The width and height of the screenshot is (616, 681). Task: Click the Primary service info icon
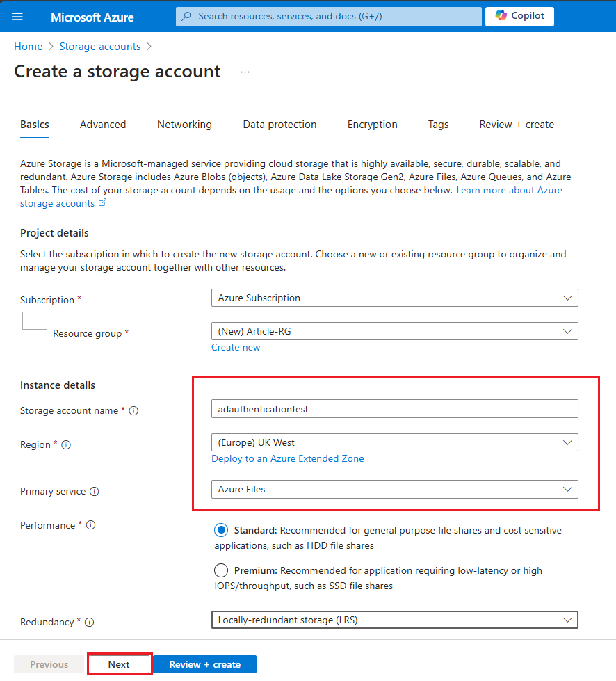click(x=94, y=491)
